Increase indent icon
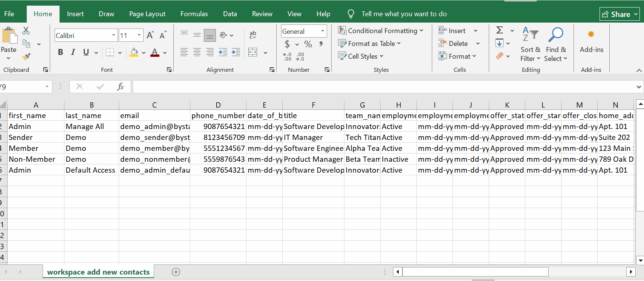 (236, 52)
